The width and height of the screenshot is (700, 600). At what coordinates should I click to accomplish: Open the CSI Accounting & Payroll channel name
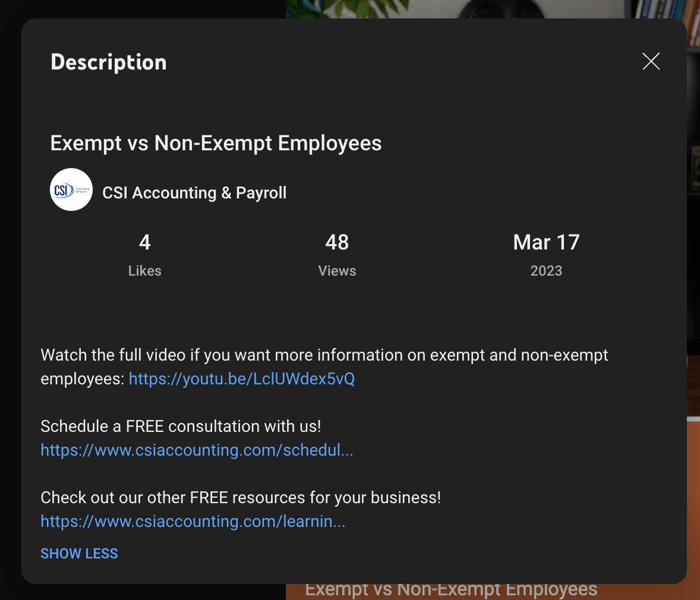coord(194,193)
